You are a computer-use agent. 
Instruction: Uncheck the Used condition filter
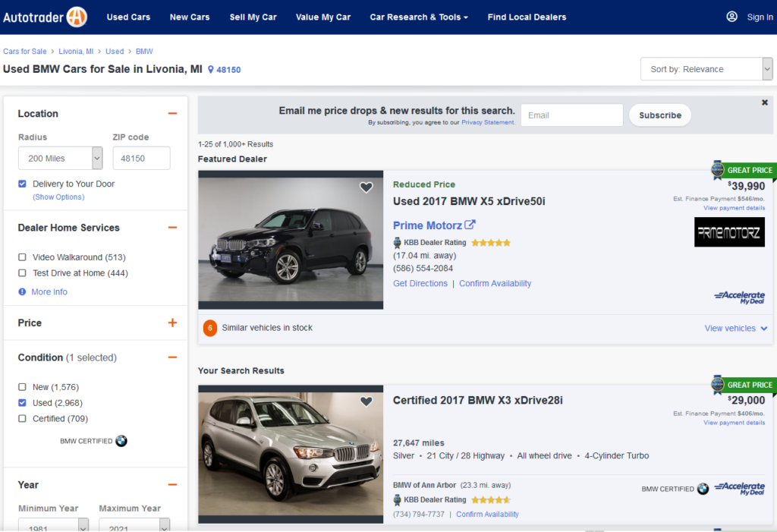(22, 403)
